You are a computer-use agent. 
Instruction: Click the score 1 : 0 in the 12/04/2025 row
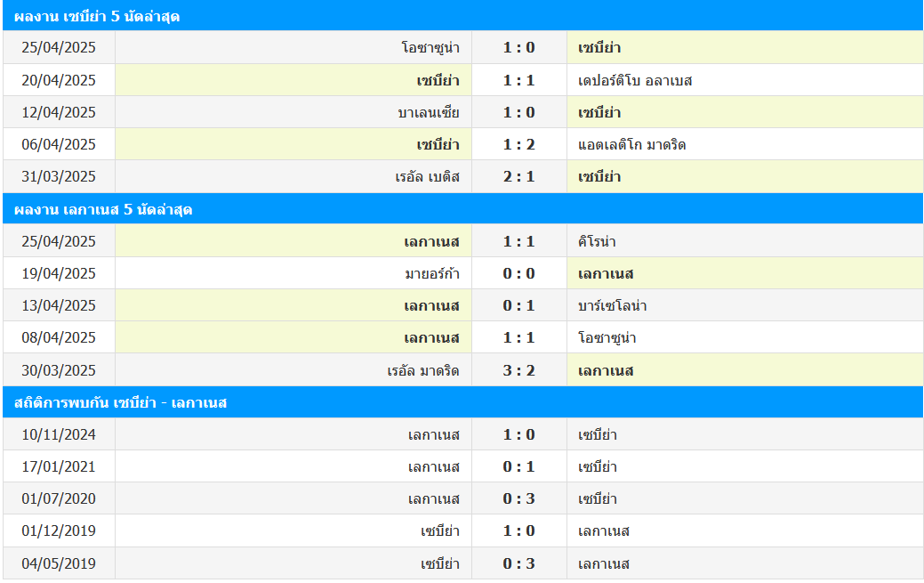[x=519, y=112]
